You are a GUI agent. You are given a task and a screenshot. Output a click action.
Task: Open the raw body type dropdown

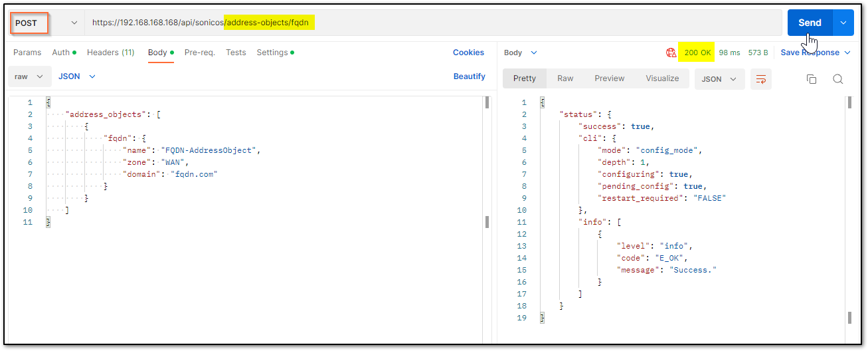pos(29,76)
